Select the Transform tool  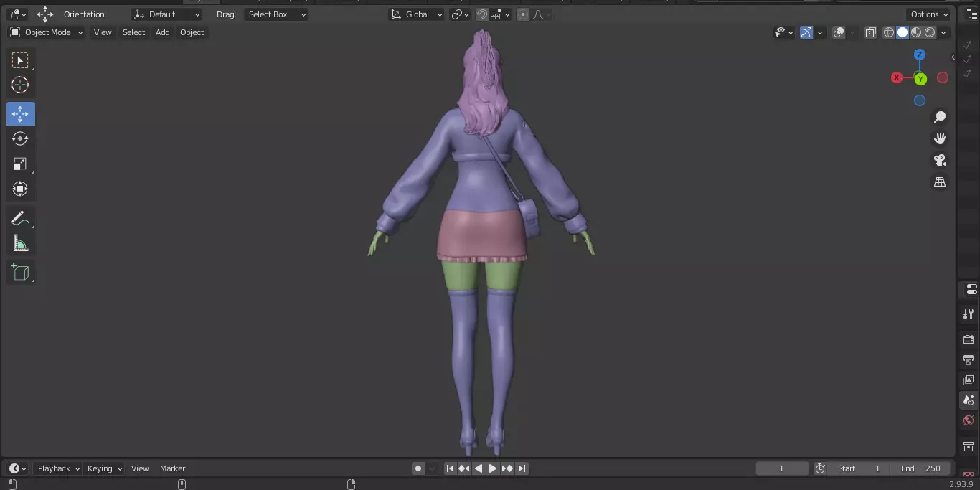[x=20, y=189]
